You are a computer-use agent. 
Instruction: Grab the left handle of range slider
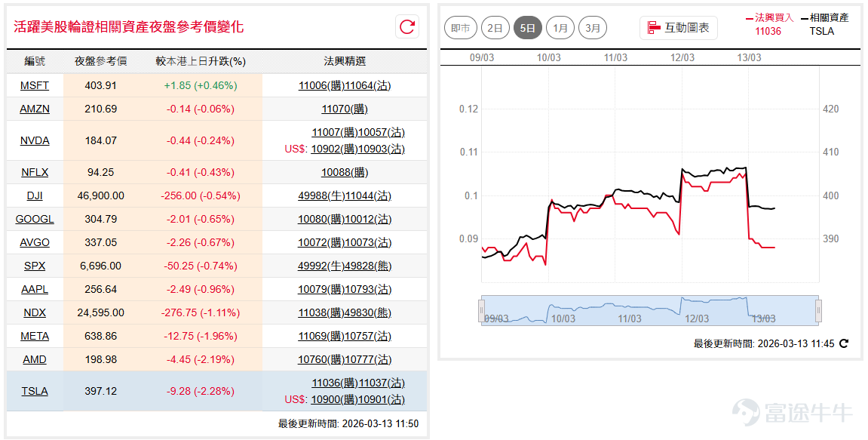(482, 310)
